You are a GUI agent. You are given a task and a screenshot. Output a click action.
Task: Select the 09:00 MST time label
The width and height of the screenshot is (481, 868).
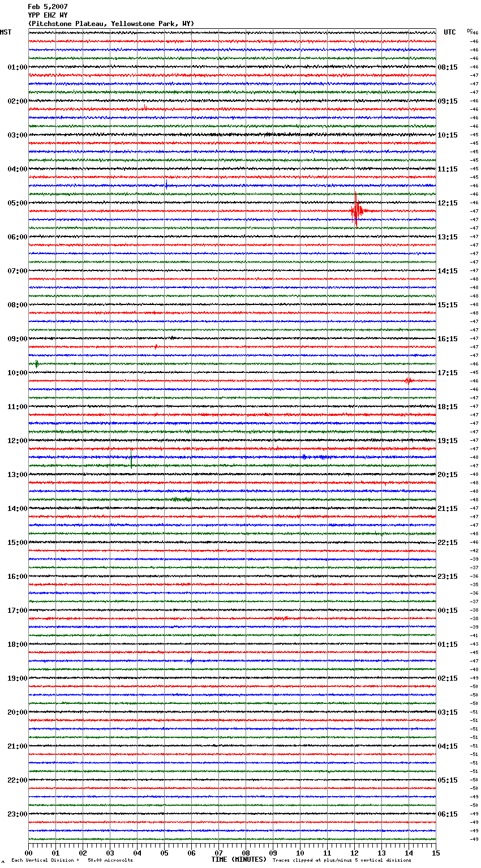(x=18, y=339)
